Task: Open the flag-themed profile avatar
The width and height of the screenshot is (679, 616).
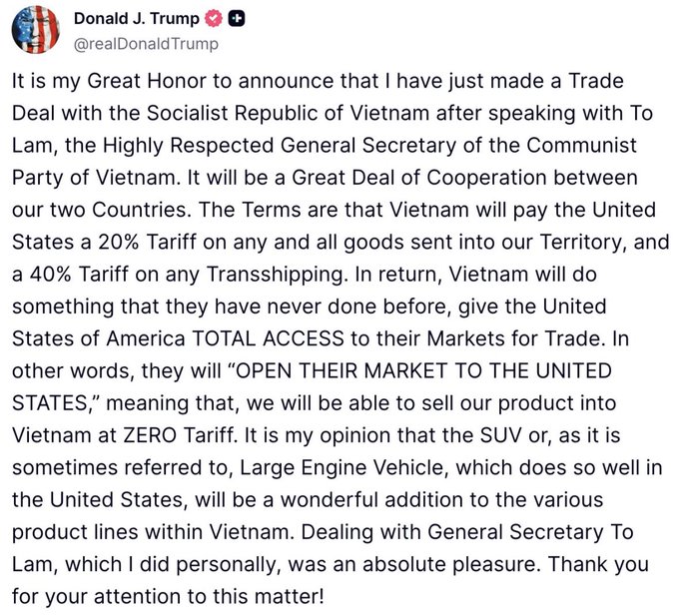Action: pyautogui.click(x=36, y=31)
